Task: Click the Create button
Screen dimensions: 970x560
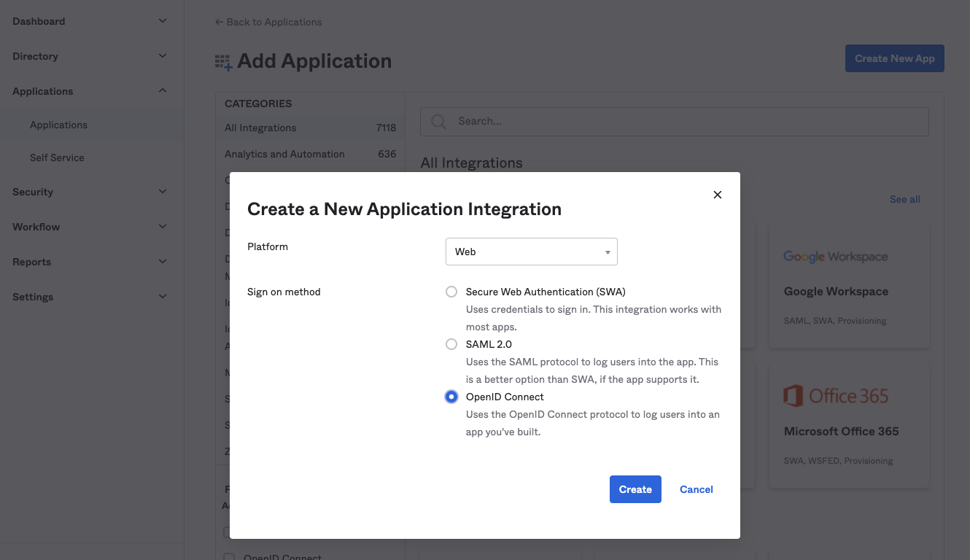Action: click(x=635, y=489)
